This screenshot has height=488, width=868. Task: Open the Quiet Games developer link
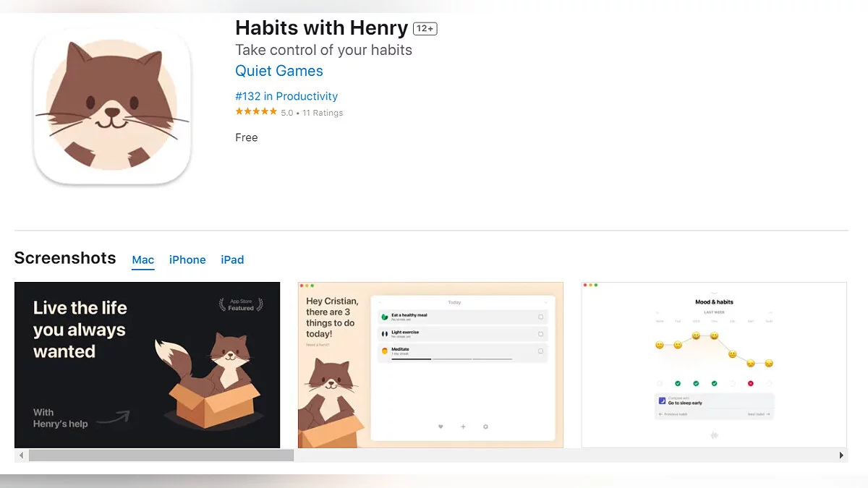click(279, 71)
